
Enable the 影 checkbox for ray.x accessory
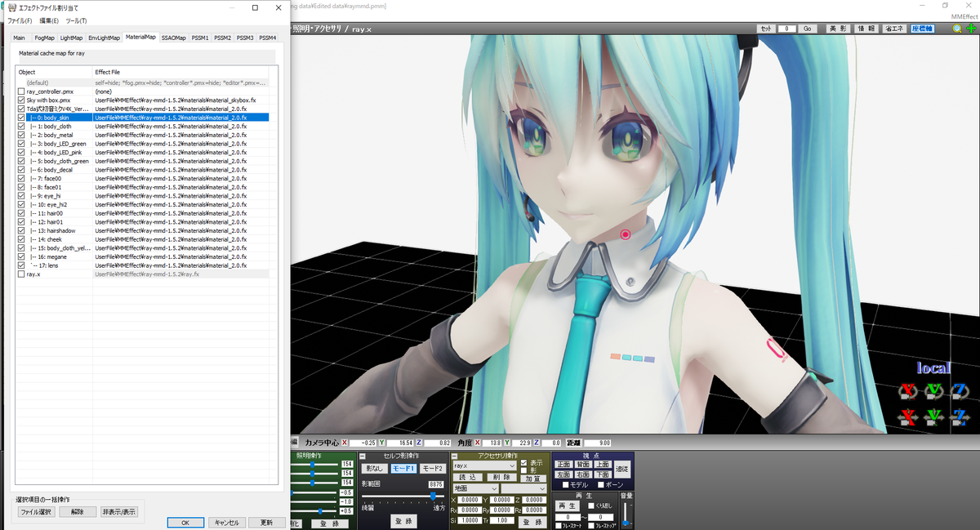[523, 470]
